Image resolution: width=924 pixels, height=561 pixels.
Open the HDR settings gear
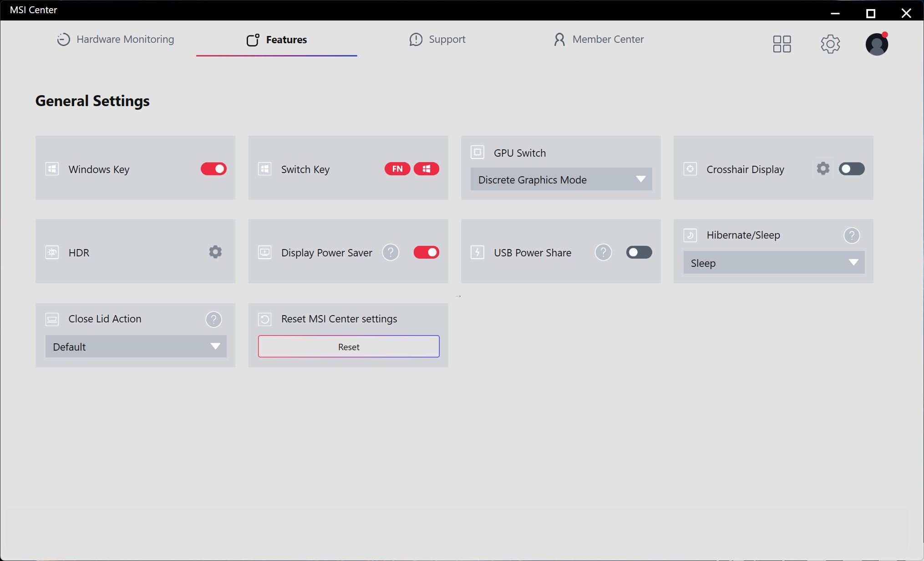point(215,252)
